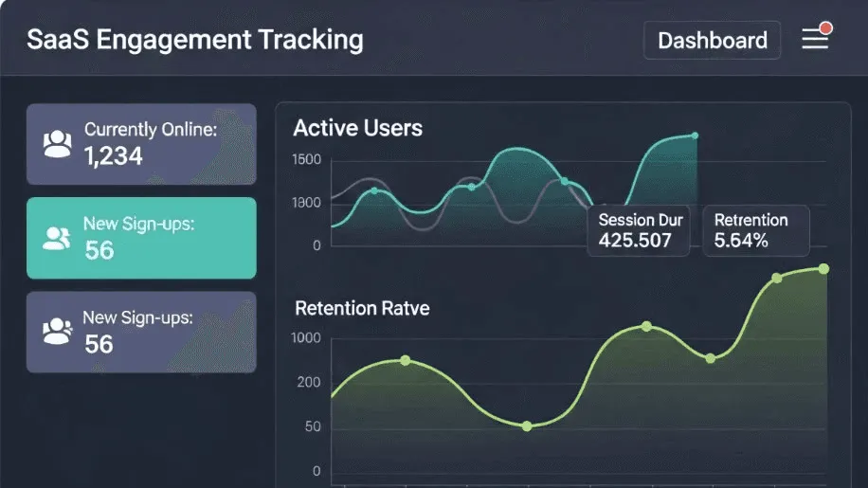Image resolution: width=868 pixels, height=488 pixels.
Task: Select the teal New Sign-ups card
Action: [141, 238]
